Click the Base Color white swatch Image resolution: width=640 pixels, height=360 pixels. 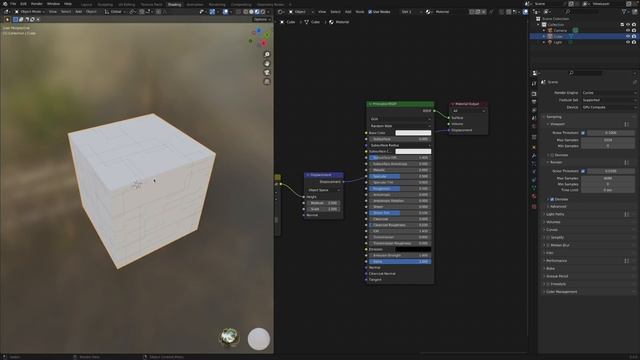(413, 133)
